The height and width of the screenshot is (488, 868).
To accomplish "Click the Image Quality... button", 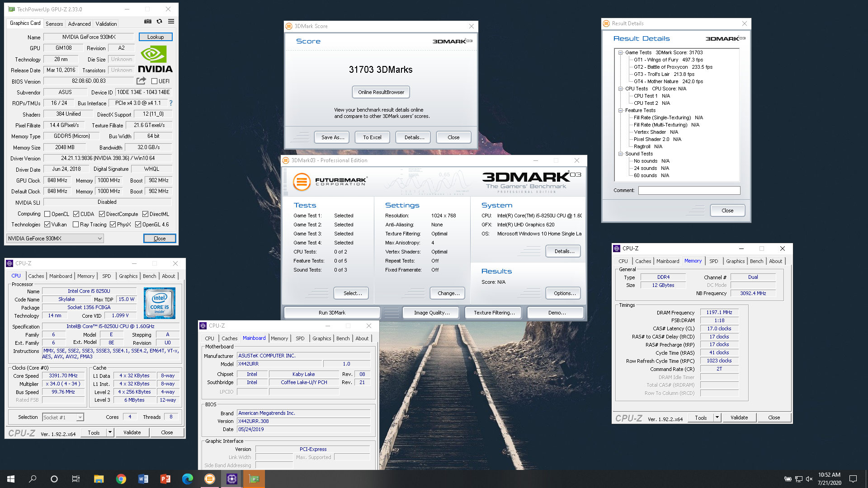I will 432,313.
